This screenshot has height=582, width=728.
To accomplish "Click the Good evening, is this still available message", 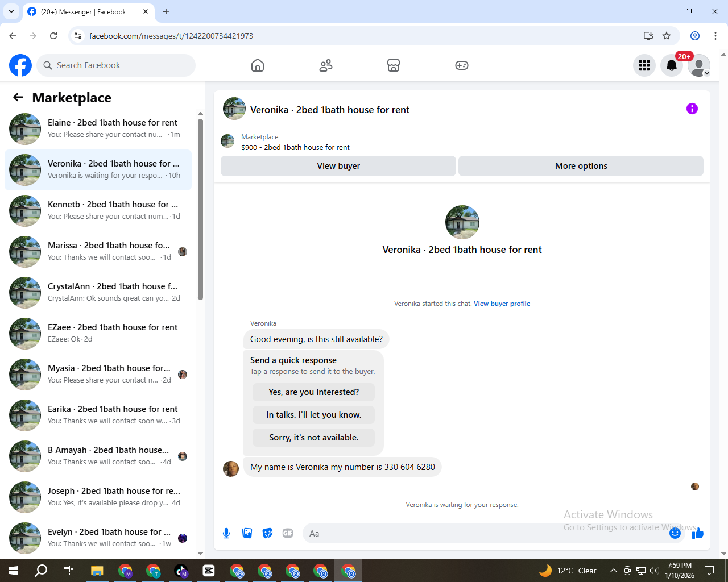I will [316, 339].
